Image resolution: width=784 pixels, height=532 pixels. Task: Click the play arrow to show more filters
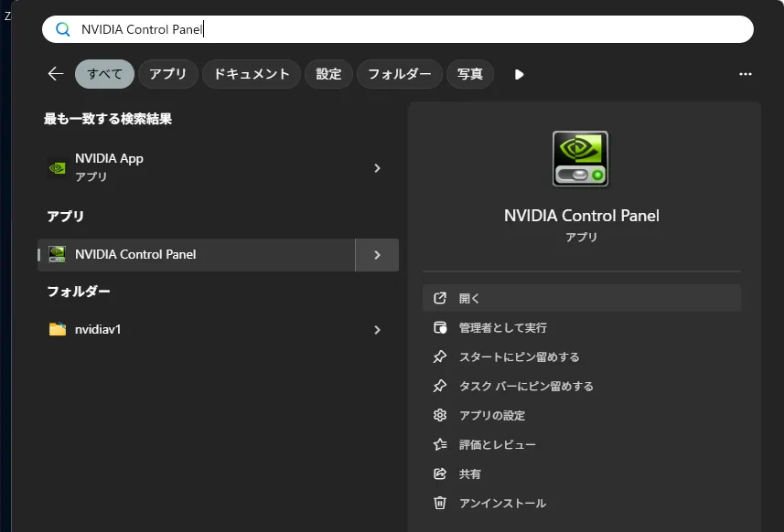(x=520, y=74)
